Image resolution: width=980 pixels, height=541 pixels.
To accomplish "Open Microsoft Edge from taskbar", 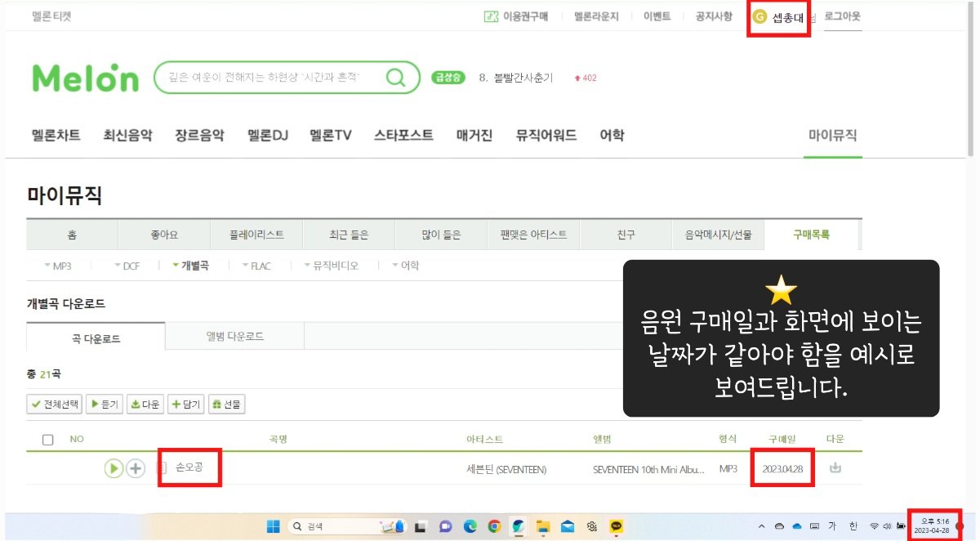I will click(470, 527).
